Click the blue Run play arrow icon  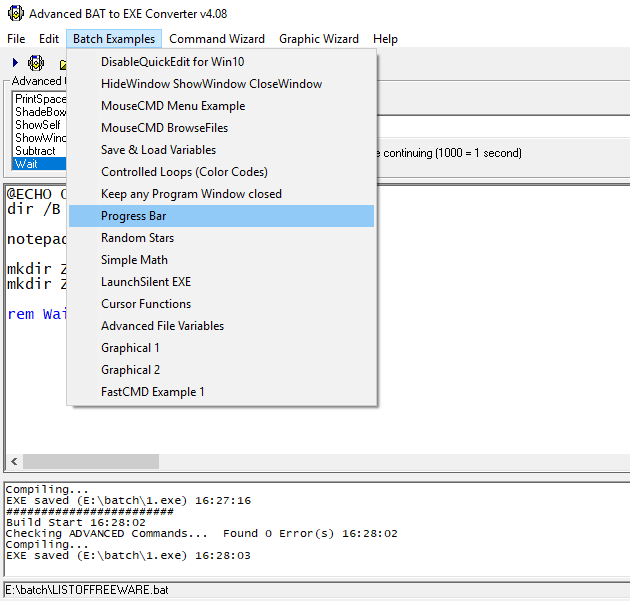tap(15, 63)
